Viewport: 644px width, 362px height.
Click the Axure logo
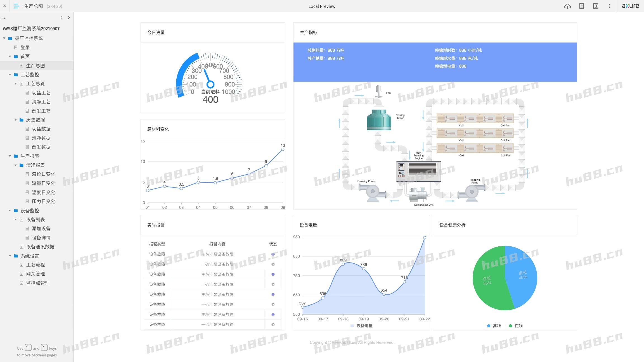pyautogui.click(x=630, y=6)
